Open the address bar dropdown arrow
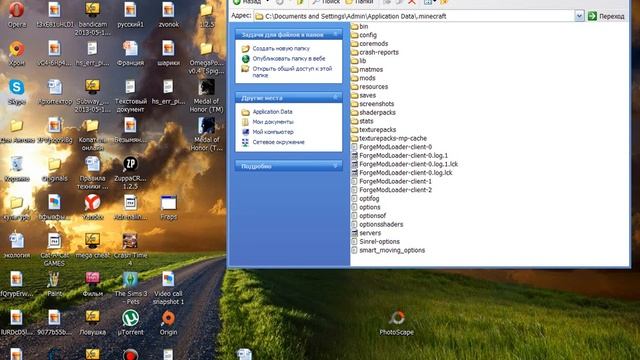This screenshot has height=360, width=640. [x=579, y=16]
